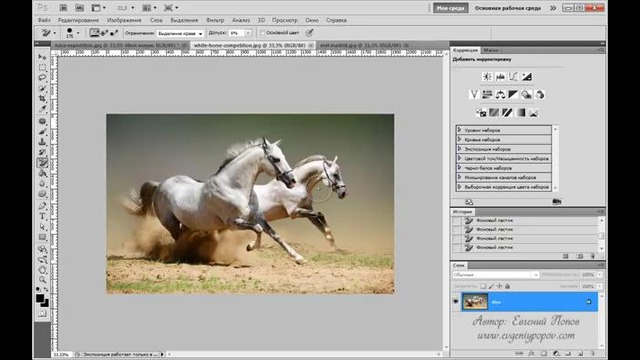This screenshot has height=360, width=640.
Task: Add a Brightness/Contrast adjustment
Action: pyautogui.click(x=487, y=77)
